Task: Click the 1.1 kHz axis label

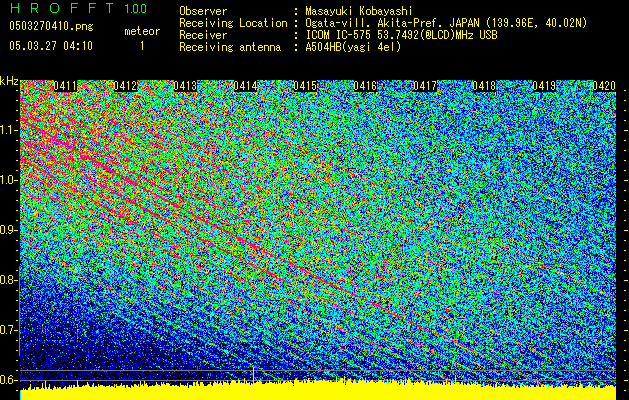Action: [x=8, y=130]
